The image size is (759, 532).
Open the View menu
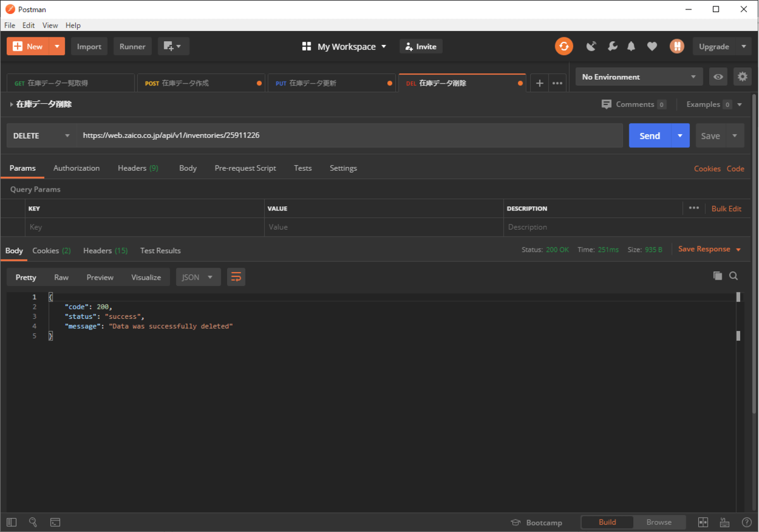coord(50,25)
